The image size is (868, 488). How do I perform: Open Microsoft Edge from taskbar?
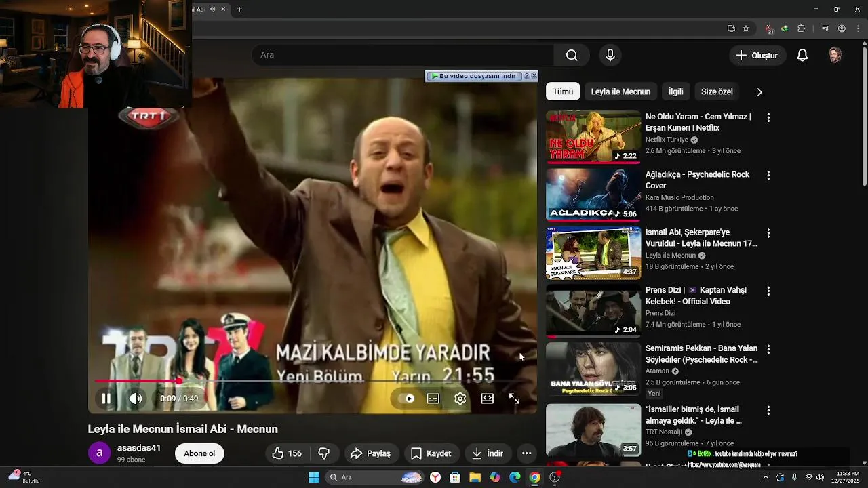(515, 477)
